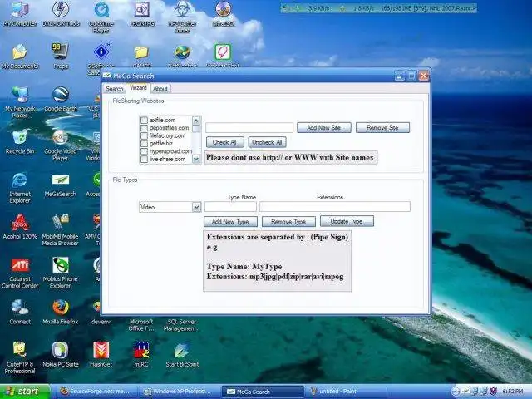Select the Wizard tab
Image resolution: width=532 pixels, height=399 pixels.
point(139,88)
